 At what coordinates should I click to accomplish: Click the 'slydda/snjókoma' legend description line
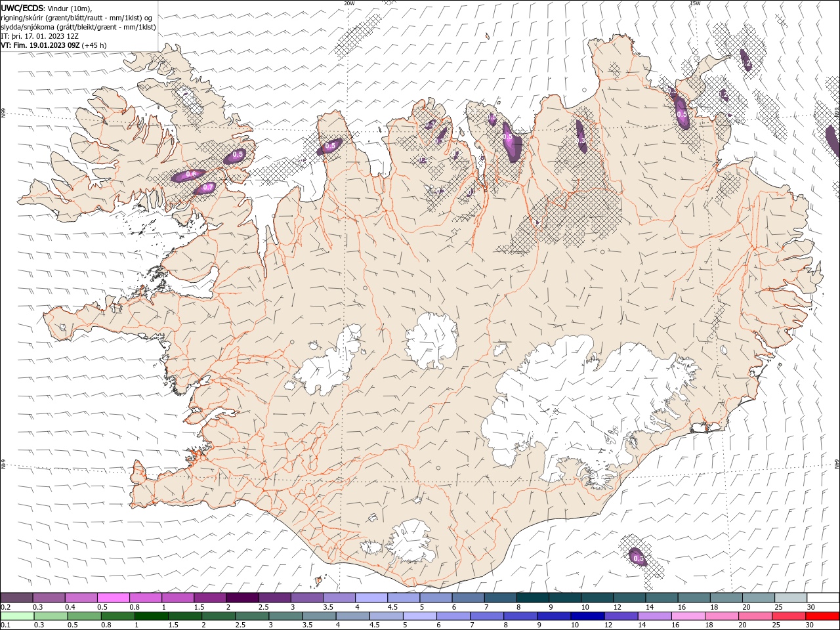click(x=79, y=27)
